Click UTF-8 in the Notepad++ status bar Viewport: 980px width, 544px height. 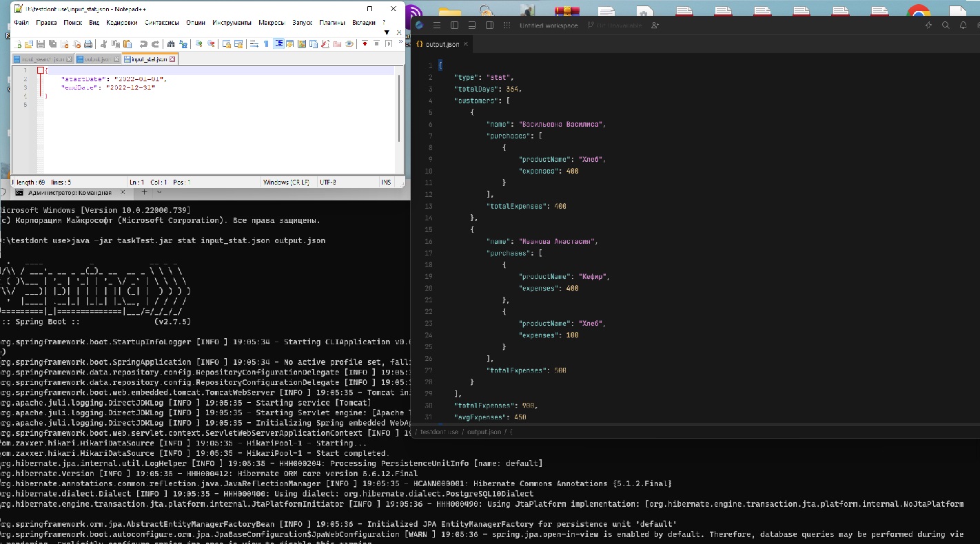327,182
